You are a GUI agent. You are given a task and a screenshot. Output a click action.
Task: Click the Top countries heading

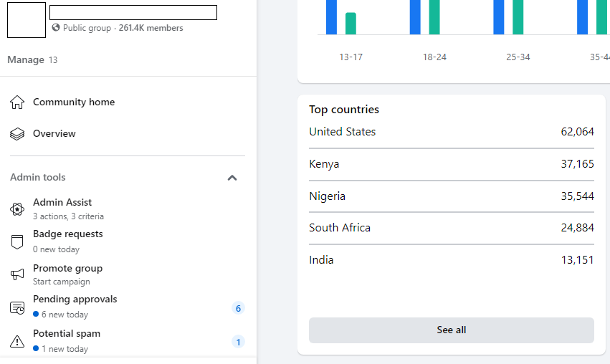click(x=344, y=110)
